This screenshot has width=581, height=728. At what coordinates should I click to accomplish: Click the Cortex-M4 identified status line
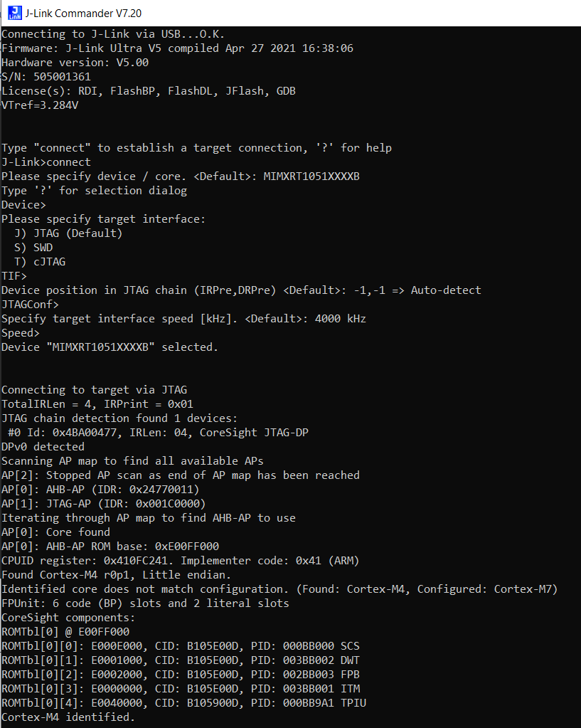(x=68, y=717)
